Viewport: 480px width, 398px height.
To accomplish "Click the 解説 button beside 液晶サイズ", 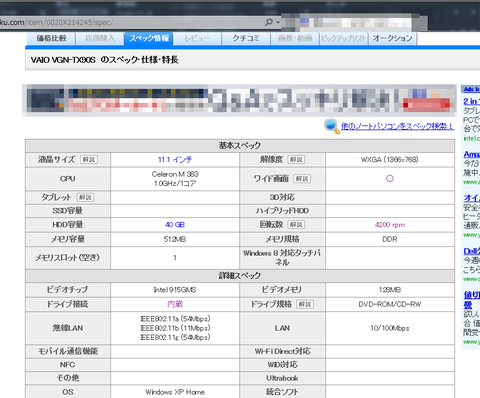I will point(89,160).
